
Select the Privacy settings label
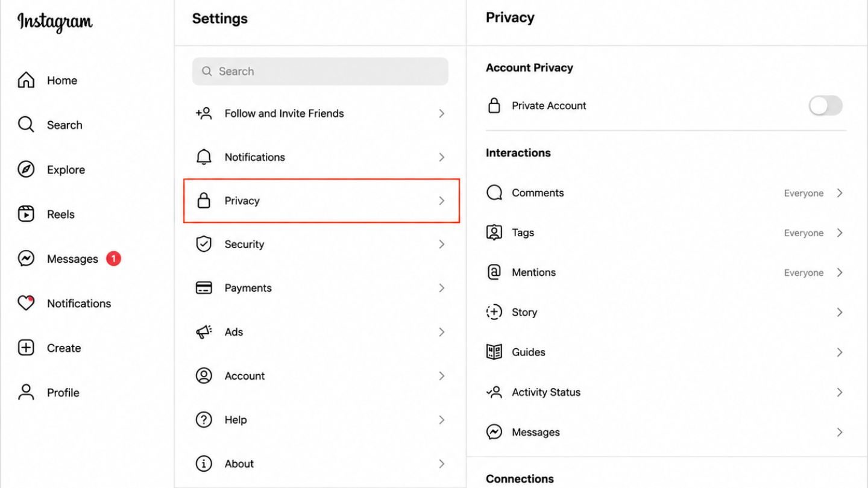click(242, 201)
